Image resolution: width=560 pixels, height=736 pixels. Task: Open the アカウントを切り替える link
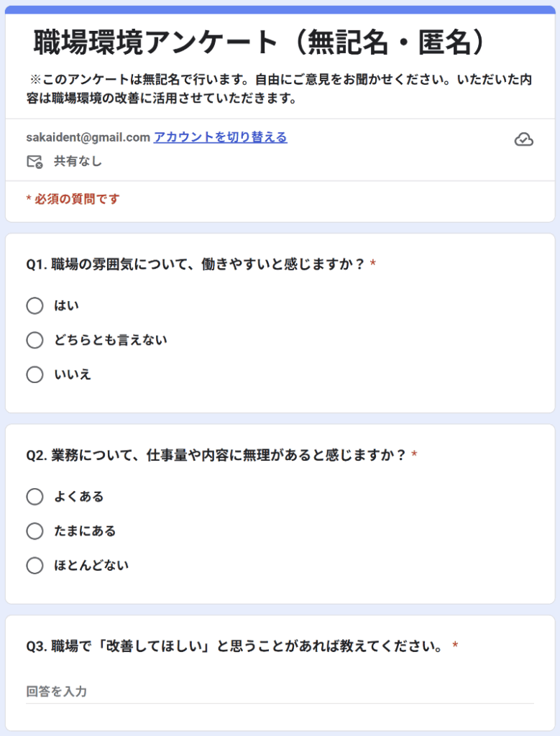coord(220,137)
